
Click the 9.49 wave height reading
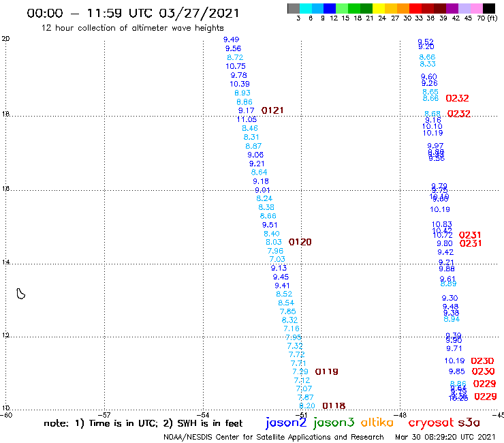[x=231, y=40]
